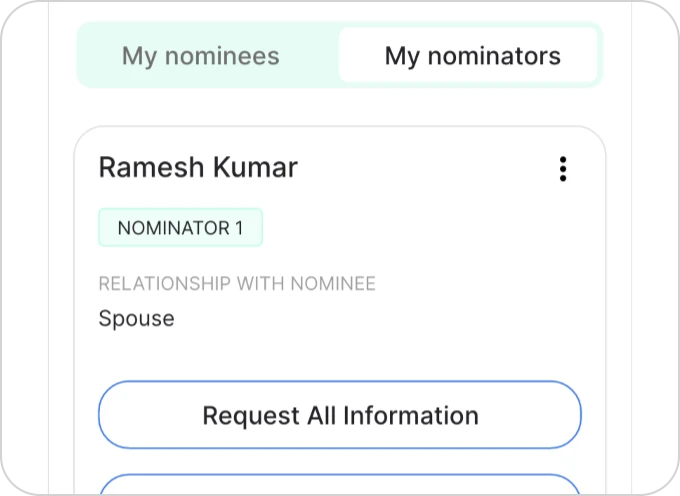
Task: Select the My nominators tab
Action: click(x=472, y=56)
